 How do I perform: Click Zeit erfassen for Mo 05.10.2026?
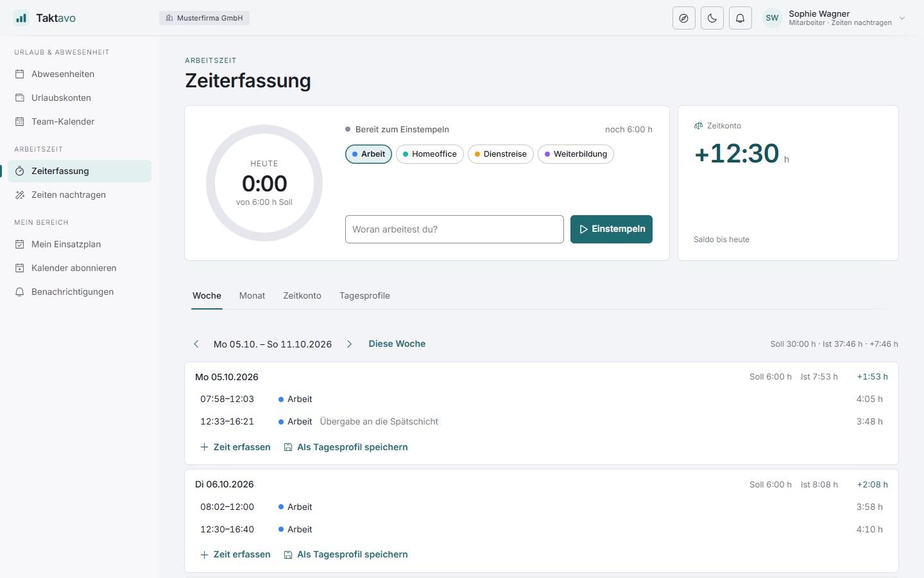tap(235, 447)
